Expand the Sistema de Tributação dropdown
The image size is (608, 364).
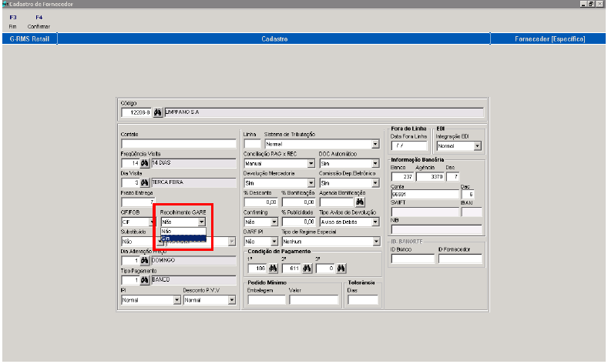(x=375, y=144)
